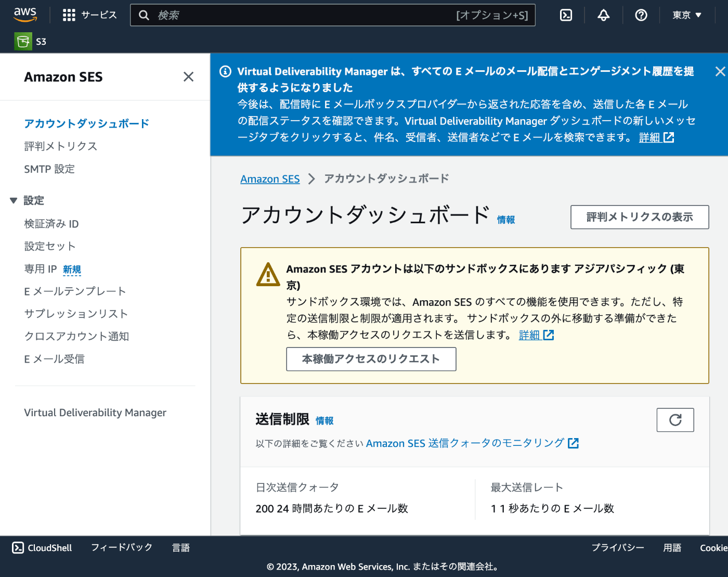Click サービス label in top bar
Viewport: 728px width, 577px height.
tap(99, 15)
